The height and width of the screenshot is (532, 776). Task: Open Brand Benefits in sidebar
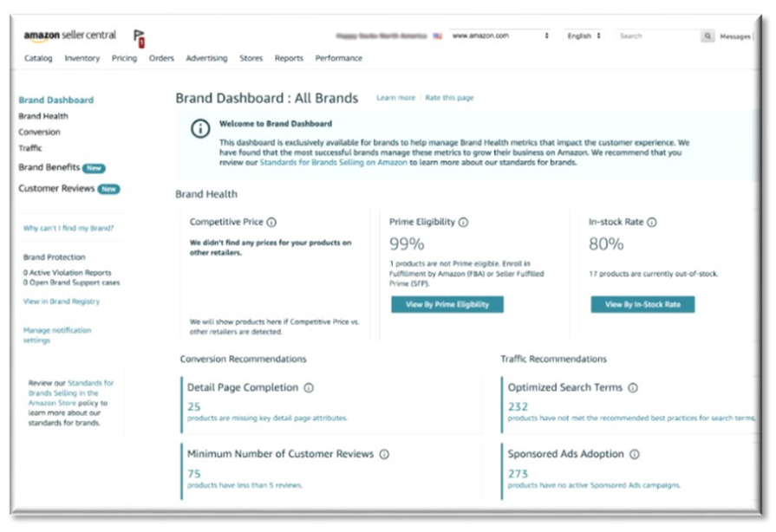[49, 167]
